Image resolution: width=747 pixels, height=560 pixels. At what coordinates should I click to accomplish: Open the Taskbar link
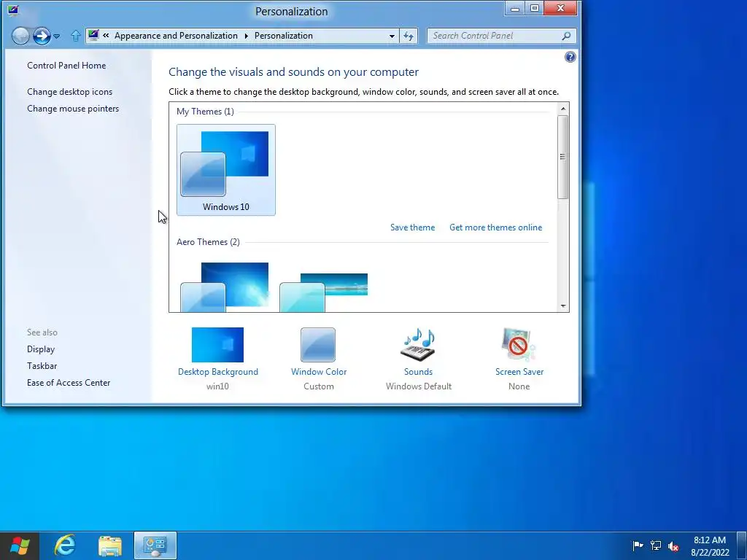click(x=42, y=366)
